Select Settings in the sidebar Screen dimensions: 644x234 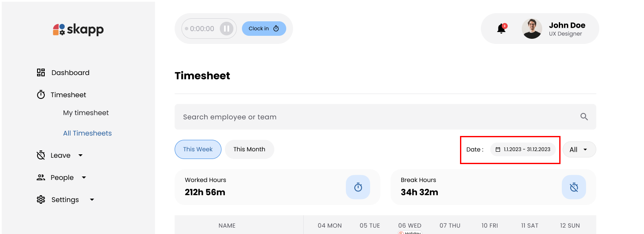(x=65, y=199)
